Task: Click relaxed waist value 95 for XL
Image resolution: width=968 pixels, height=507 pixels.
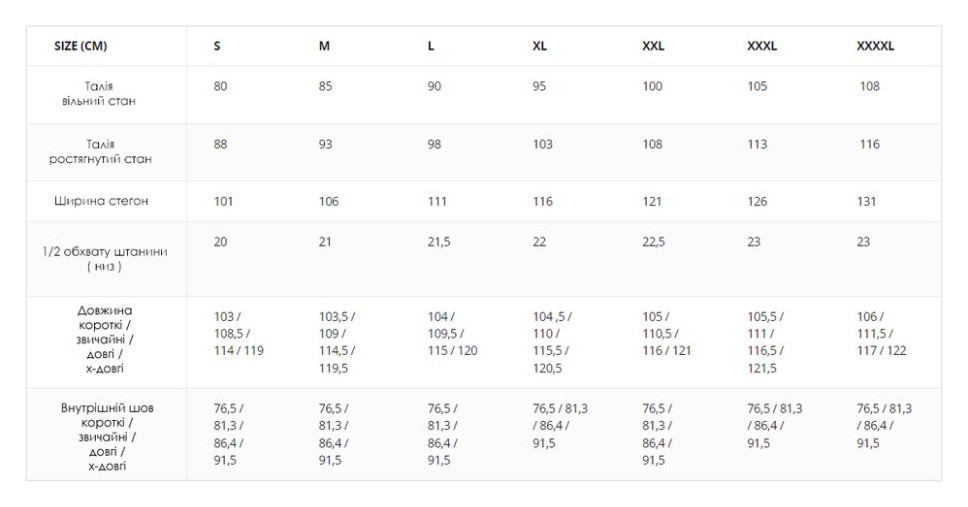Action: (x=540, y=86)
